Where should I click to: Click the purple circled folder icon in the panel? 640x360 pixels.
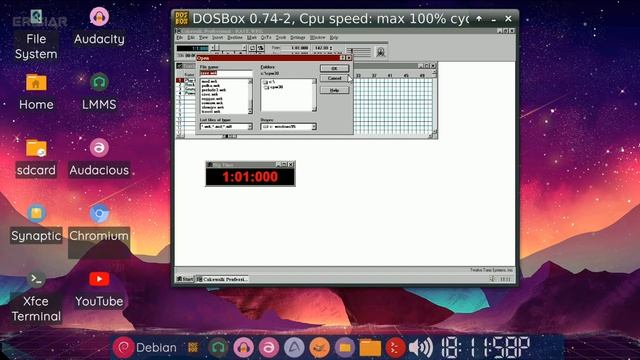click(345, 348)
